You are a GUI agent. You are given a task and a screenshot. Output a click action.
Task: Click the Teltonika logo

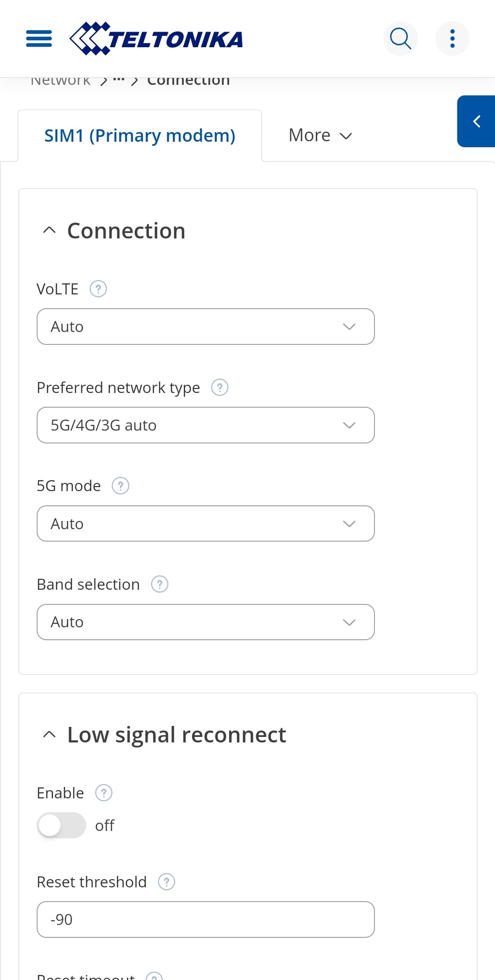click(156, 39)
